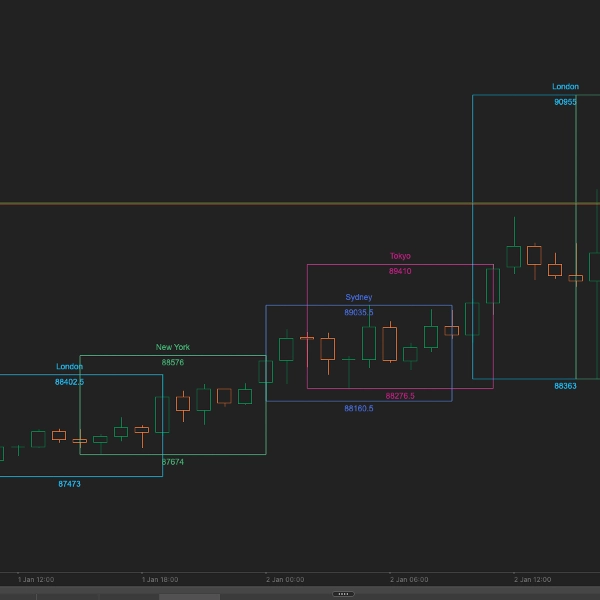Click the '2 Jan 06:00' time axis label
The image size is (600, 600).
(409, 580)
